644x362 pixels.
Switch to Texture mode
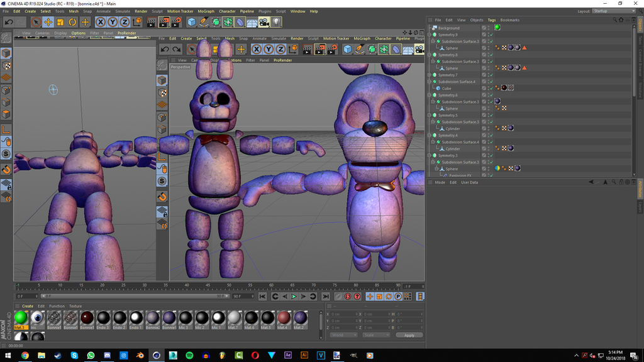pyautogui.click(x=6, y=65)
